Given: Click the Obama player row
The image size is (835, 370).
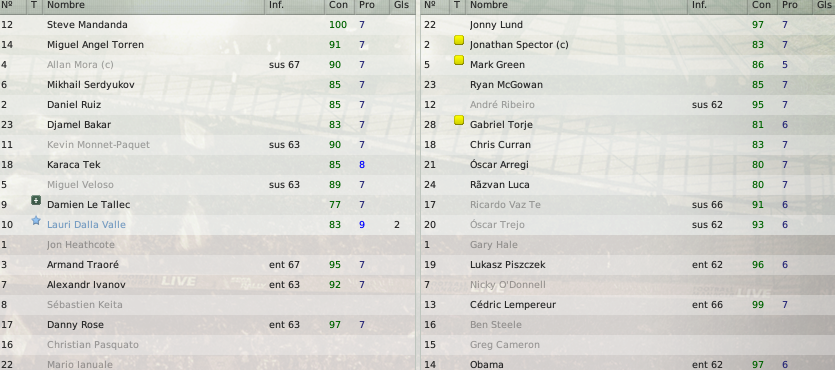Looking at the screenshot, I should 628,364.
